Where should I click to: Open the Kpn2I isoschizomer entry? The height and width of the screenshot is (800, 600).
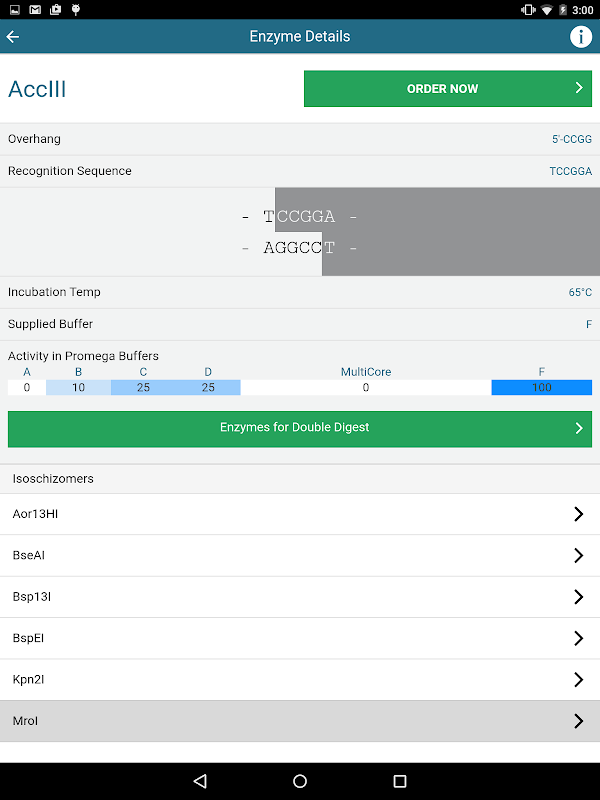pos(300,679)
